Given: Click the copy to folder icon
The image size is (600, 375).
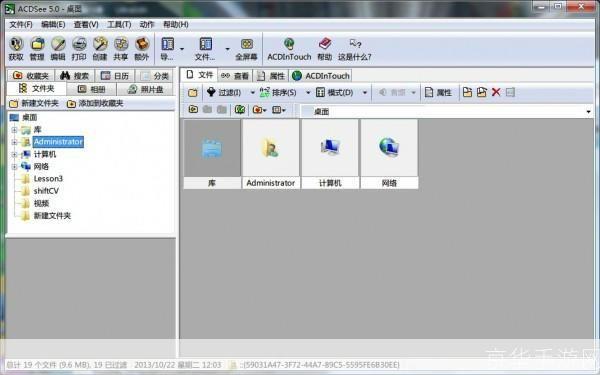Looking at the screenshot, I should (x=467, y=92).
